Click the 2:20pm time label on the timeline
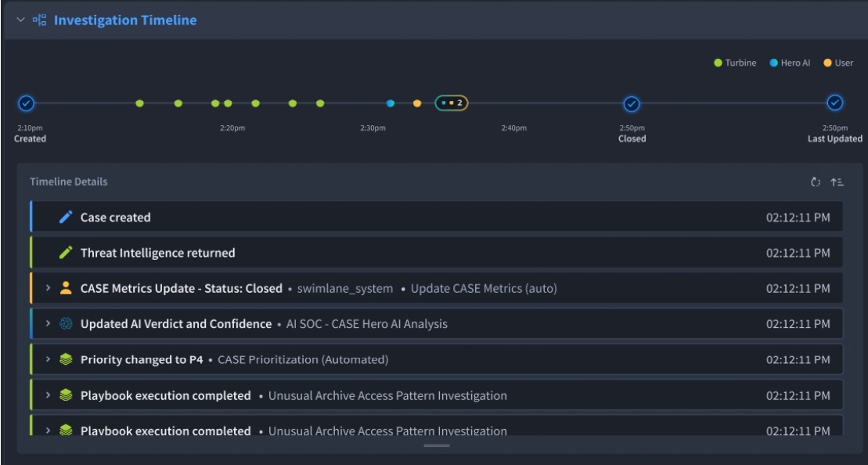Image resolution: width=868 pixels, height=465 pixels. 232,128
